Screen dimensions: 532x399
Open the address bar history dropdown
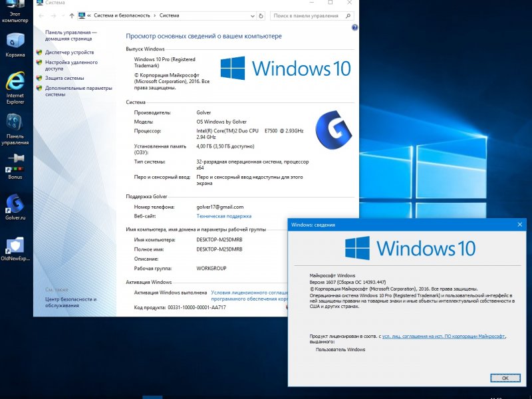[253, 15]
